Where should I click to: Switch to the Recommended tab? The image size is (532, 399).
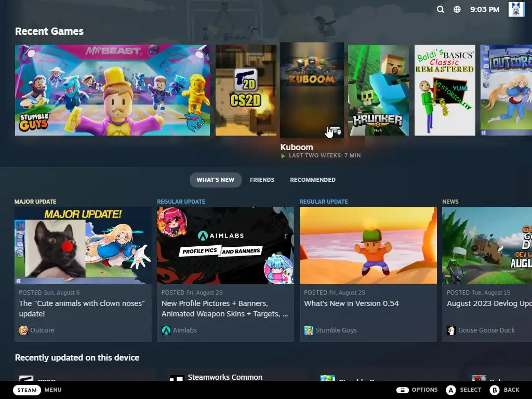pyautogui.click(x=312, y=180)
